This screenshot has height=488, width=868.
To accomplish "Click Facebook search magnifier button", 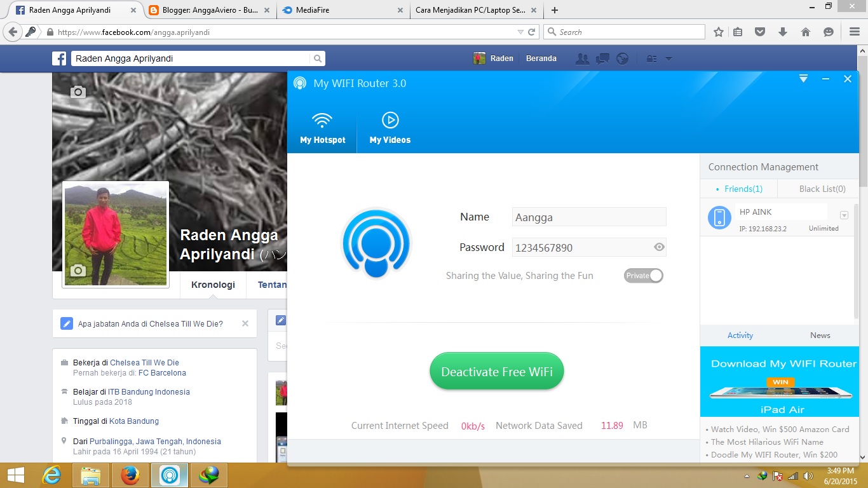I will (318, 58).
